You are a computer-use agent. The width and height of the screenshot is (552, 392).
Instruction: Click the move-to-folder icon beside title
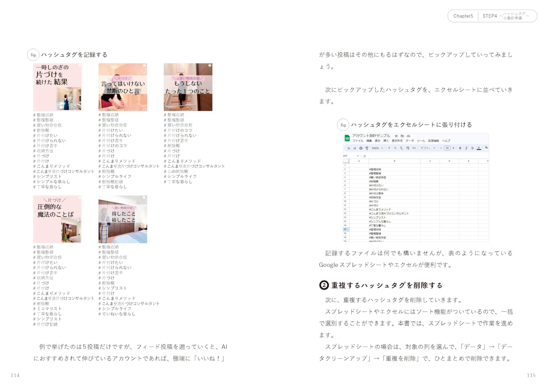pos(402,136)
